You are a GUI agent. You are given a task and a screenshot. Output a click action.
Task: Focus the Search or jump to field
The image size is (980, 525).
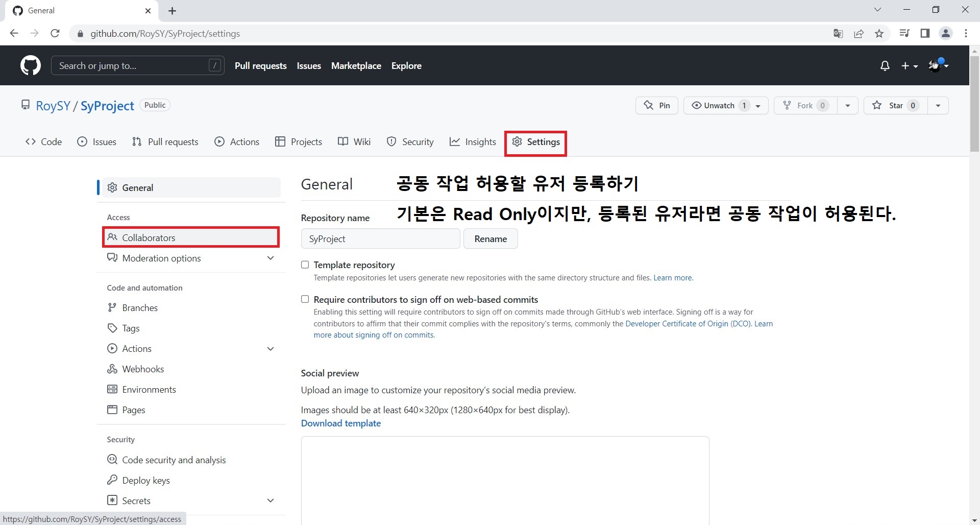click(x=138, y=65)
